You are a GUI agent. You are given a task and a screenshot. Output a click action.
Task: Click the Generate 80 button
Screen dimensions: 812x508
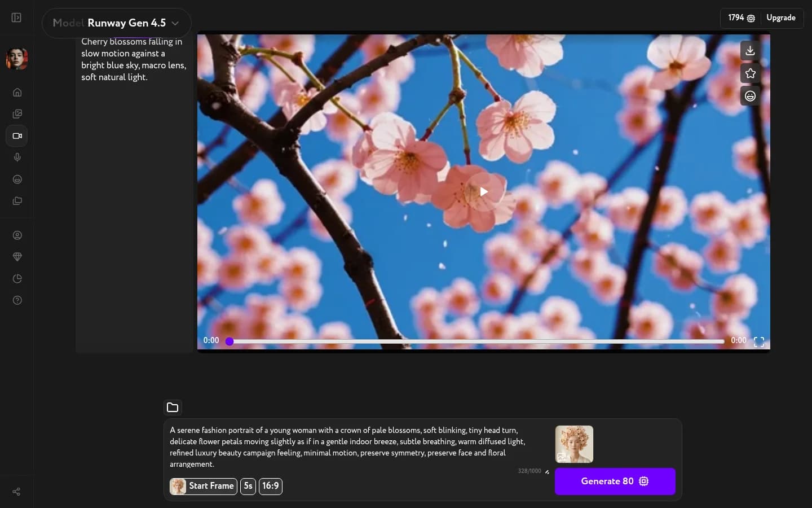615,481
